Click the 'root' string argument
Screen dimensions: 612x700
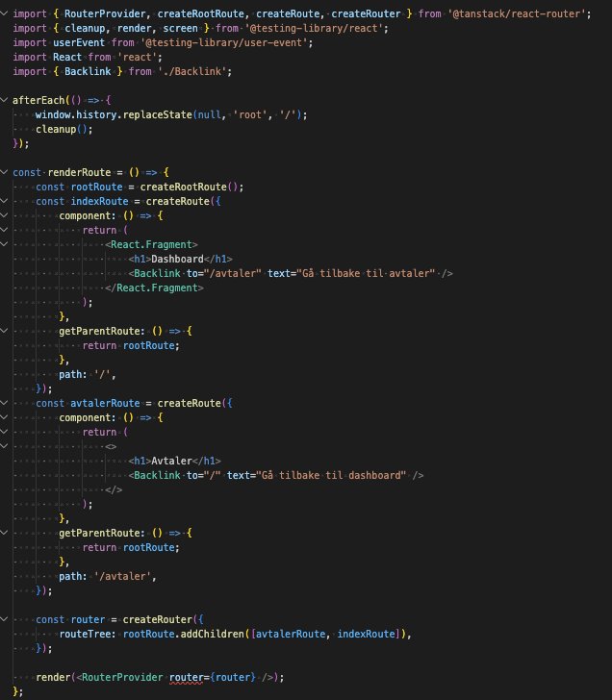click(x=250, y=114)
